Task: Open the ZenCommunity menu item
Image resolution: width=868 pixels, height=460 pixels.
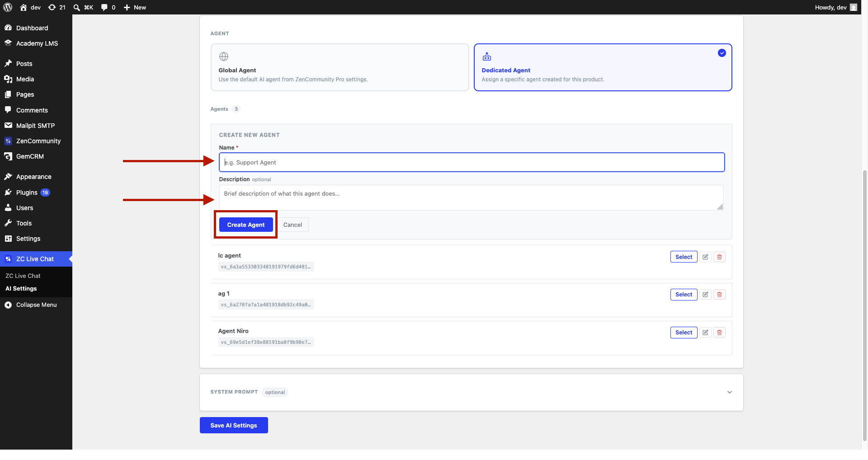Action: (x=36, y=141)
